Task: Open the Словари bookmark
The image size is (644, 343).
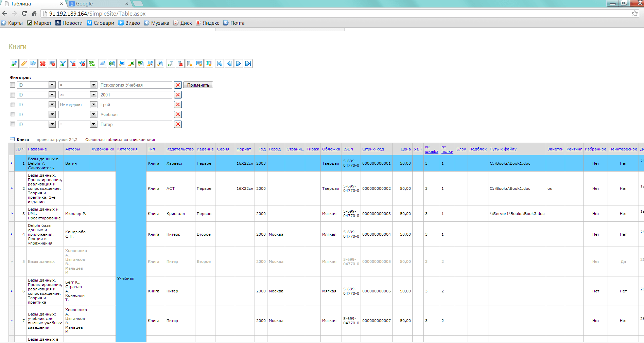Action: (x=100, y=23)
